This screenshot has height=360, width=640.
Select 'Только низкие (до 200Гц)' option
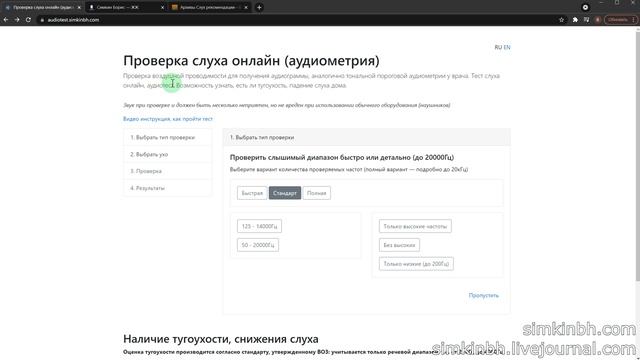point(416,264)
